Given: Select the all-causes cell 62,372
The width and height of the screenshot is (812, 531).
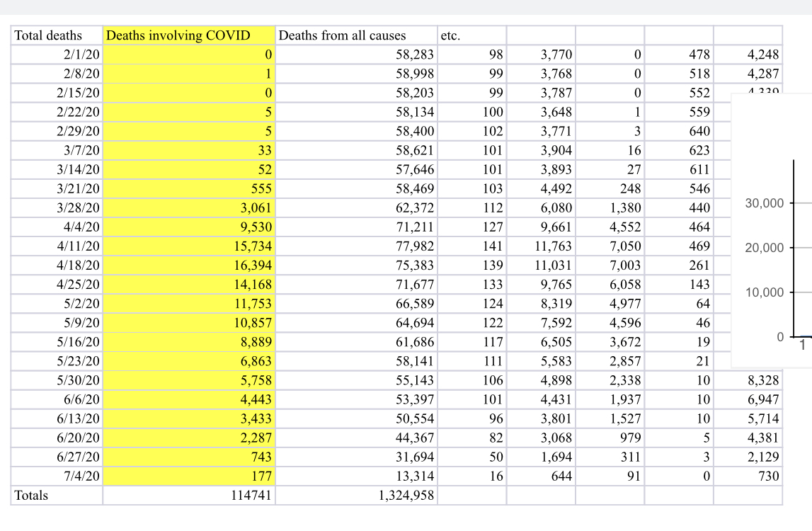Looking at the screenshot, I should 356,207.
